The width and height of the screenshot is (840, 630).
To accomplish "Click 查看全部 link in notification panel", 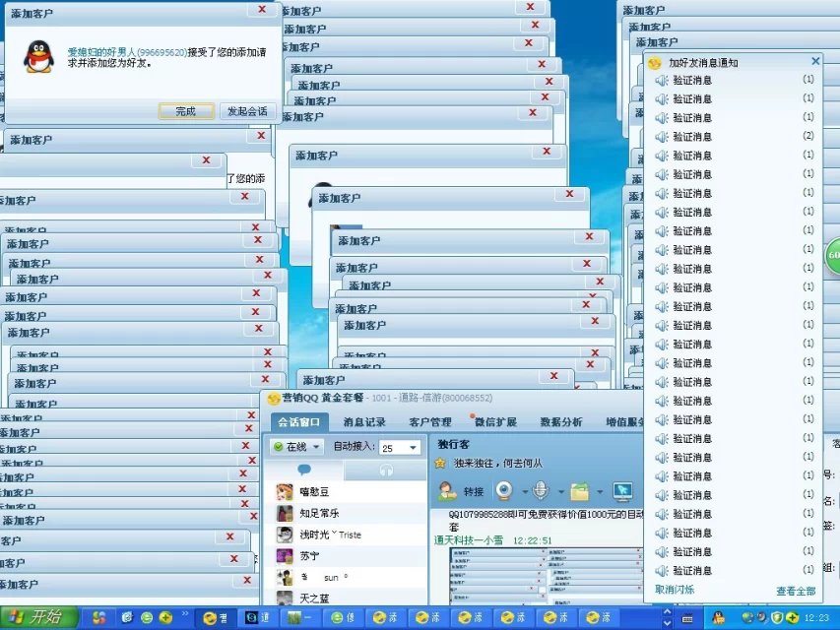I will point(796,591).
